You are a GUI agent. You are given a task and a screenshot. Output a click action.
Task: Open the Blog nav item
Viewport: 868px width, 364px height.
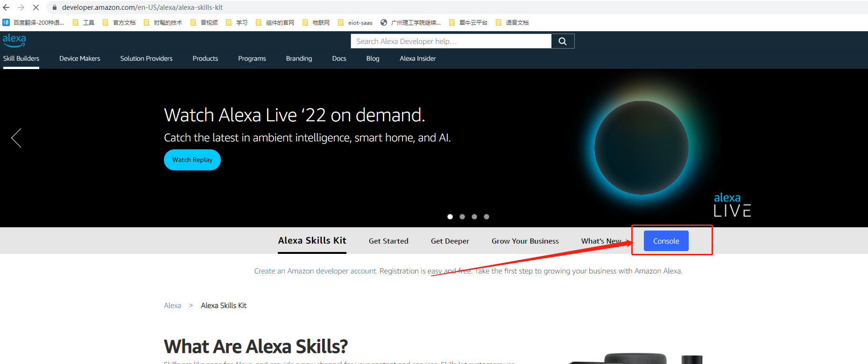click(373, 58)
